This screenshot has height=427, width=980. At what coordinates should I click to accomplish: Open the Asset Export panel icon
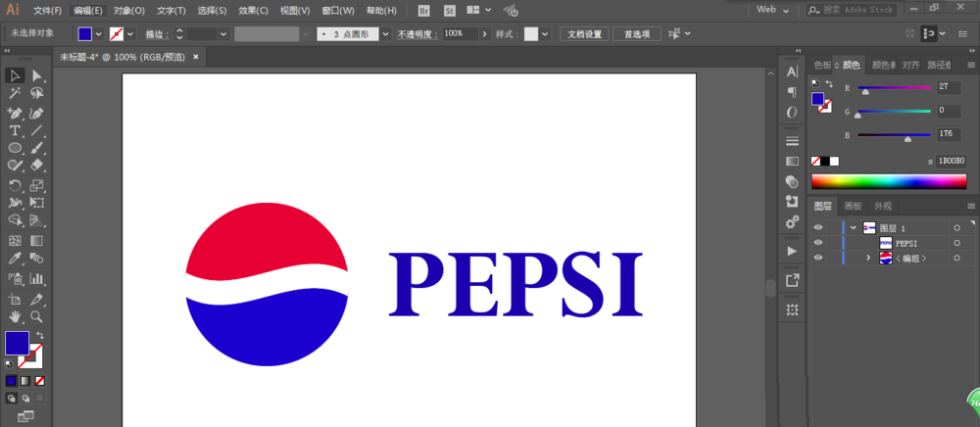(x=792, y=281)
